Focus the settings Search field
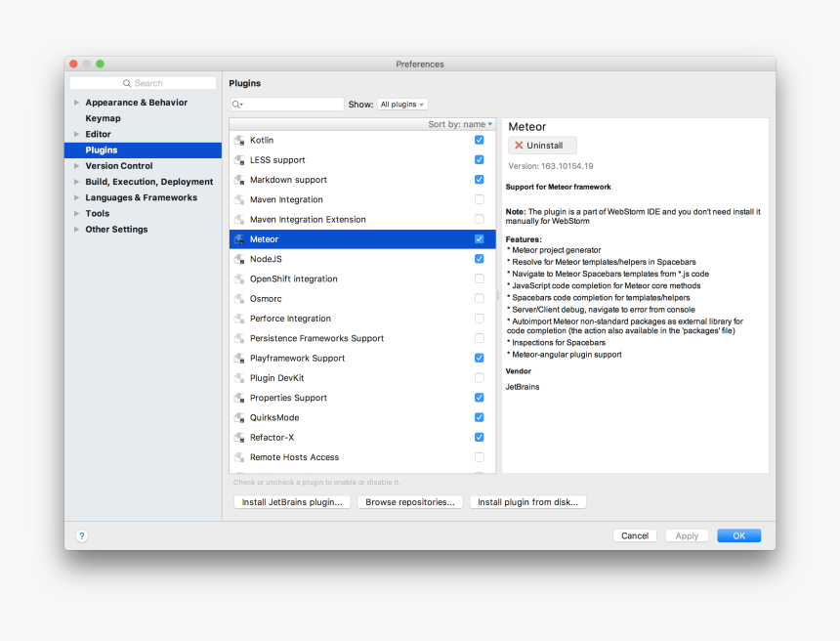Image resolution: width=840 pixels, height=641 pixels. (143, 84)
